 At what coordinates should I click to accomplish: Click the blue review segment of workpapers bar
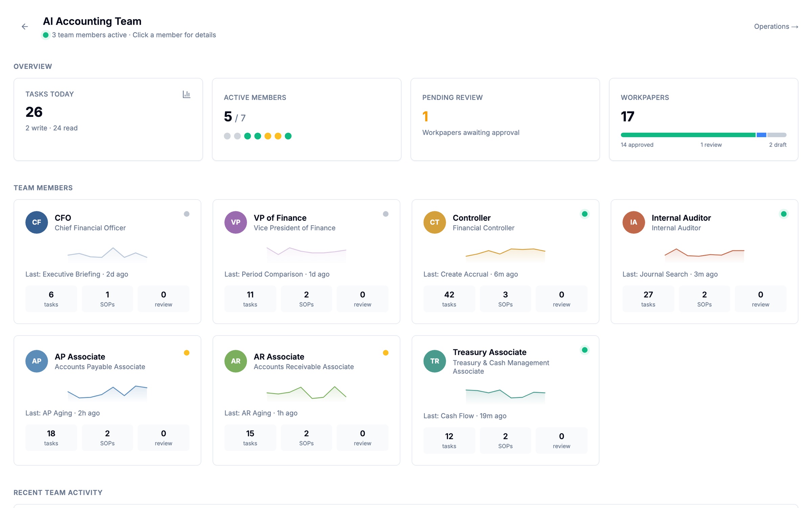[x=761, y=135]
